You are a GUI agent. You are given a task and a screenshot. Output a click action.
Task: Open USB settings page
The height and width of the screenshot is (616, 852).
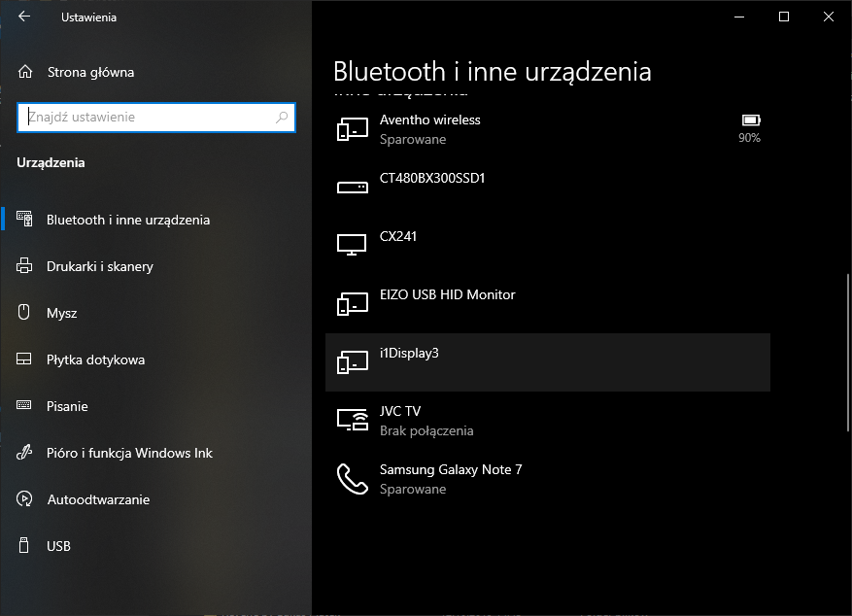click(58, 546)
